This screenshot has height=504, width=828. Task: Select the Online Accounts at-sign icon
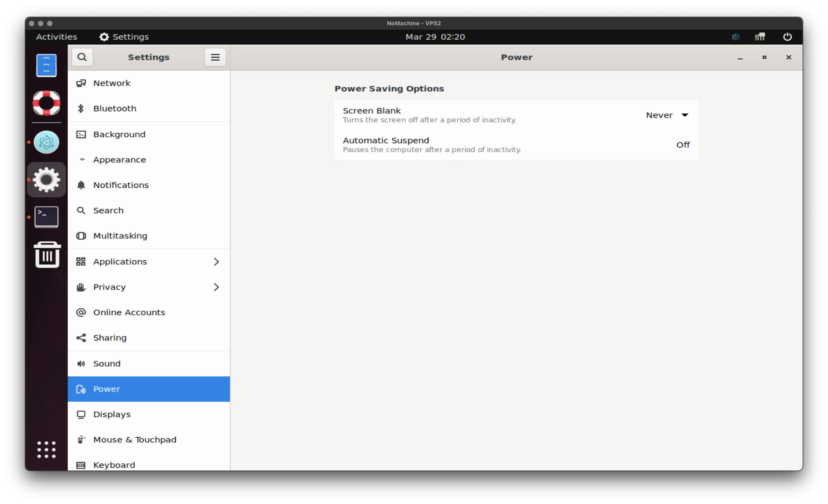[x=81, y=313]
